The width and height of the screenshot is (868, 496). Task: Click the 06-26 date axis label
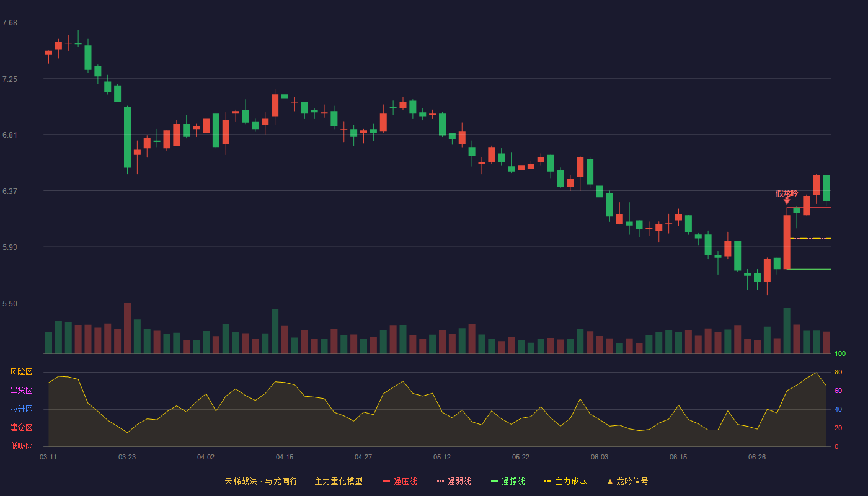757,457
